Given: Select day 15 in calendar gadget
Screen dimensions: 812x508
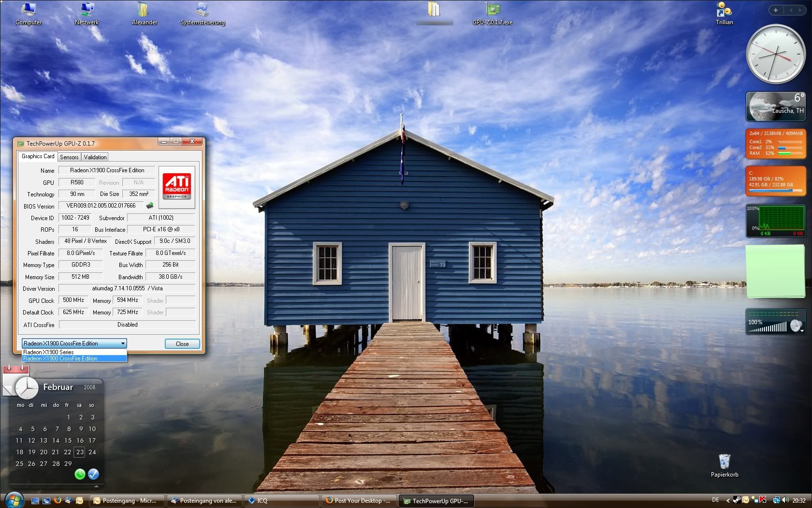Looking at the screenshot, I should coord(68,440).
